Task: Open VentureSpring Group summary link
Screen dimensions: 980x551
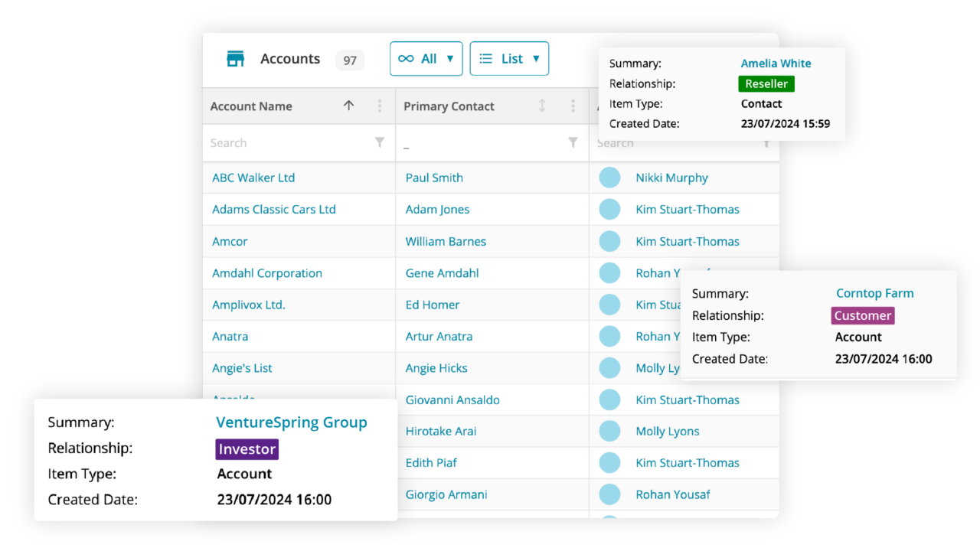Action: point(291,422)
